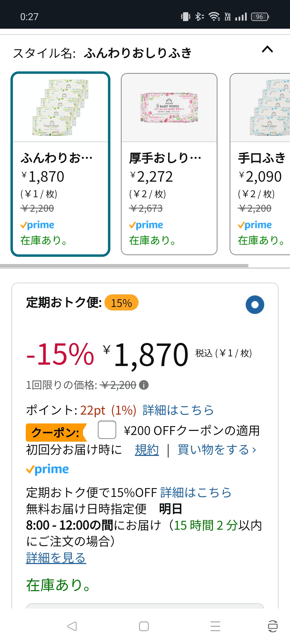
Task: Tap 買い物をする coupon link
Action: tap(217, 450)
